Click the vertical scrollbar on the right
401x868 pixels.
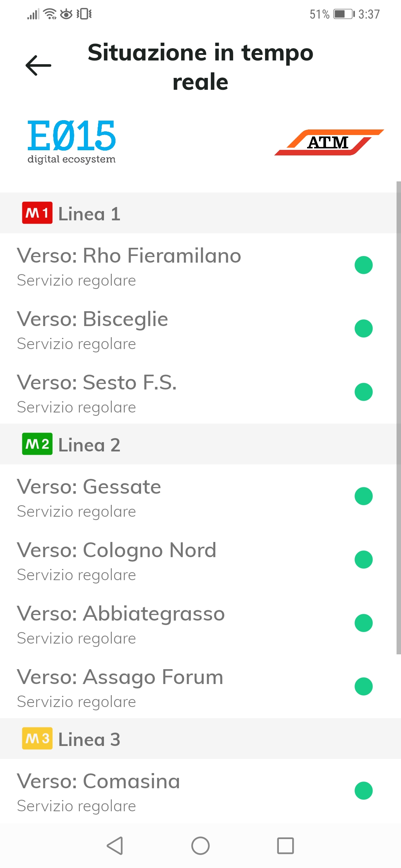click(398, 417)
